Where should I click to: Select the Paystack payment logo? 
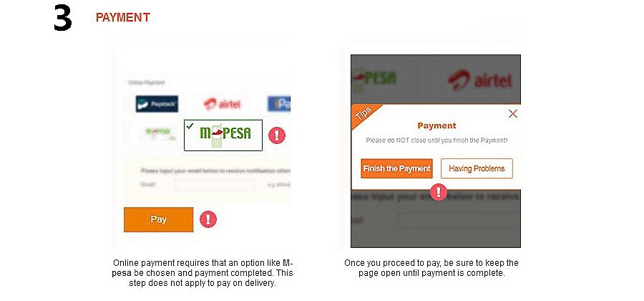[x=157, y=104]
